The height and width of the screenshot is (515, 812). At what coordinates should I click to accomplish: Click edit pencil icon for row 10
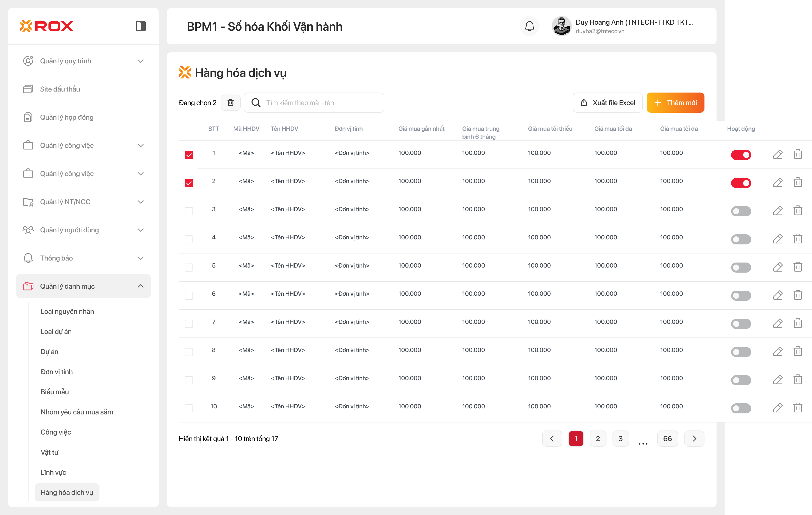point(778,408)
